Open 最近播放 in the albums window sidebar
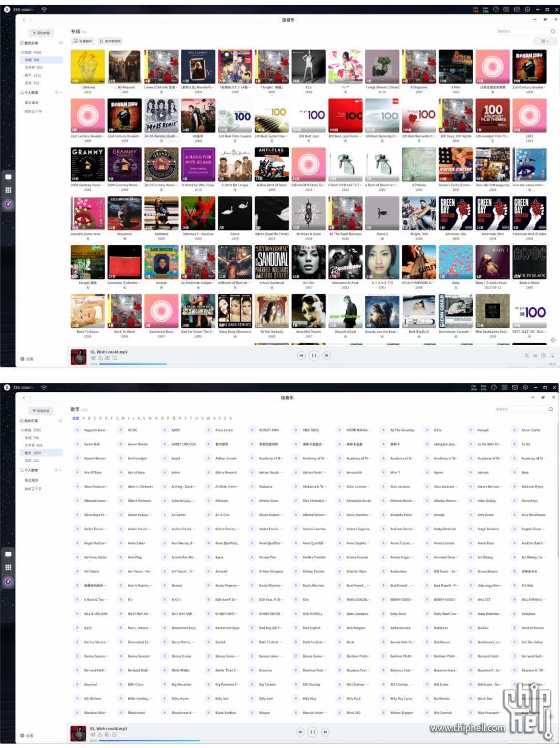Image resolution: width=560 pixels, height=748 pixels. (31, 103)
